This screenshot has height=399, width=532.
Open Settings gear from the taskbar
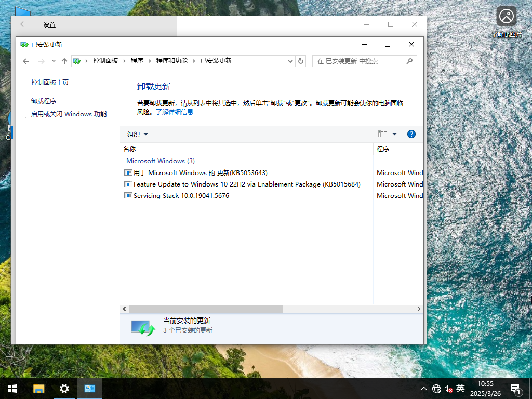[64, 388]
